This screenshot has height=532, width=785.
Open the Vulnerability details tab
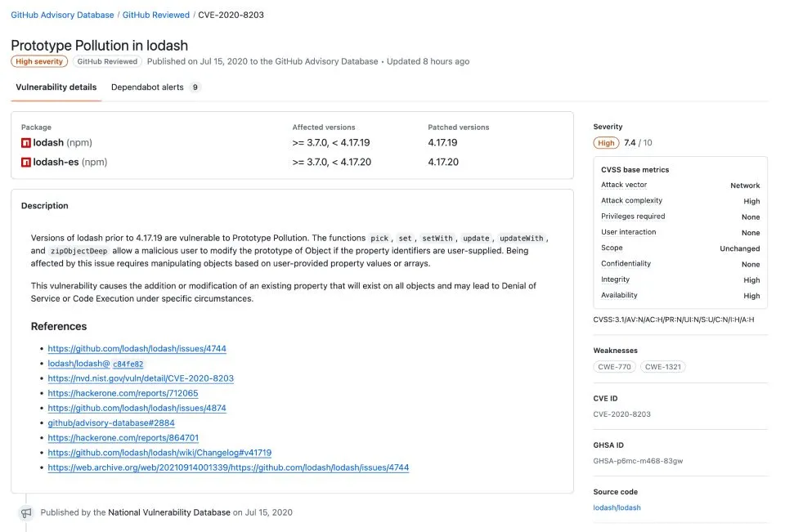tap(56, 87)
